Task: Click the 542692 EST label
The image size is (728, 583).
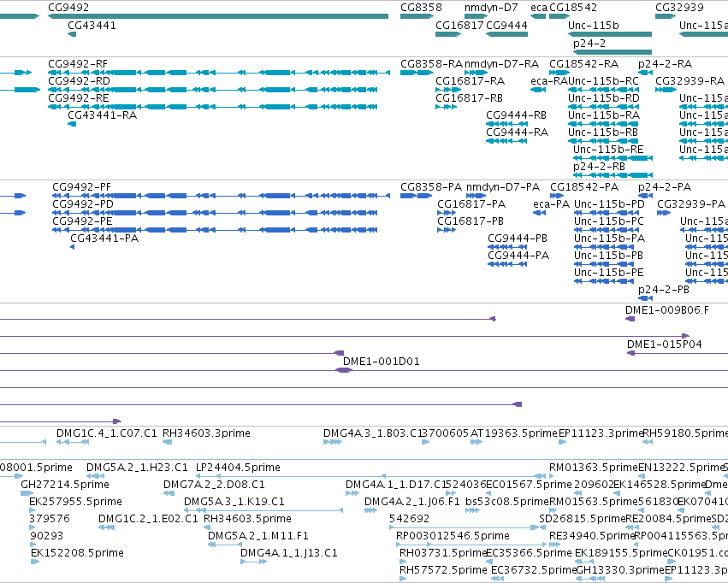Action: (410, 519)
